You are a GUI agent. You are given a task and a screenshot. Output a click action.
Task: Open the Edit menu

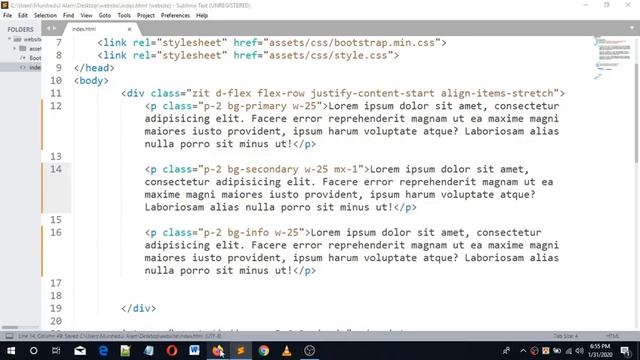[23, 16]
